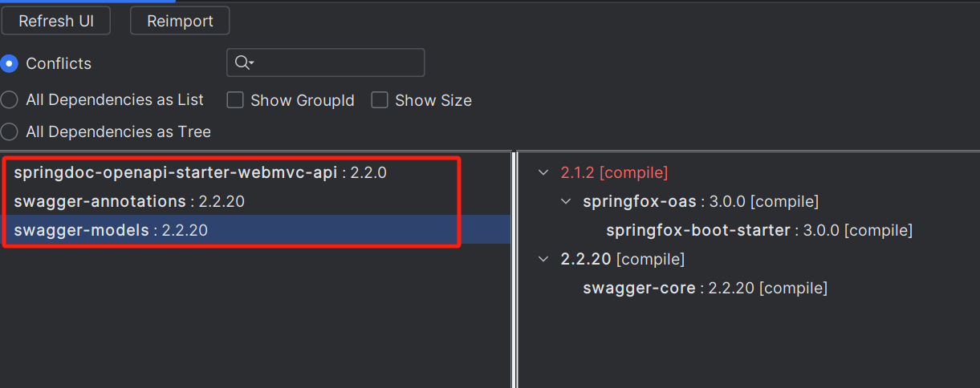This screenshot has height=388, width=980.
Task: Click the search magnifier icon
Action: point(242,63)
